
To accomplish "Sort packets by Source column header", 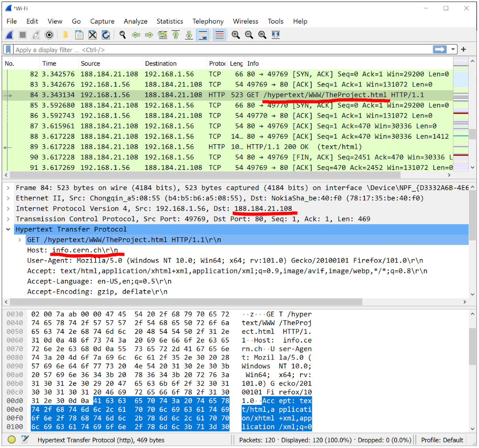I will [x=110, y=64].
